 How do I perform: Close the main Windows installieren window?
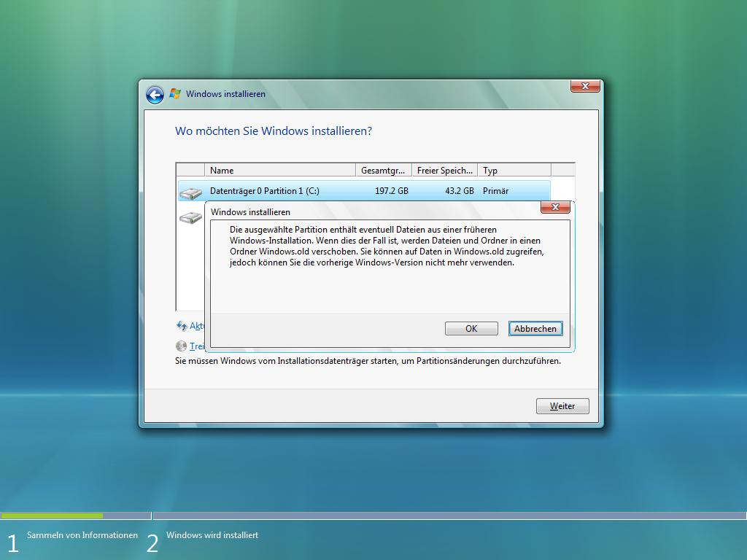click(x=585, y=86)
